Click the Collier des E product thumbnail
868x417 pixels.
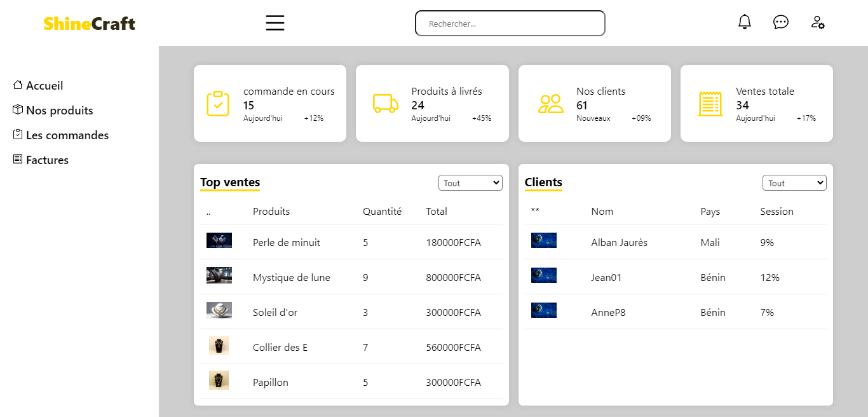click(x=219, y=345)
